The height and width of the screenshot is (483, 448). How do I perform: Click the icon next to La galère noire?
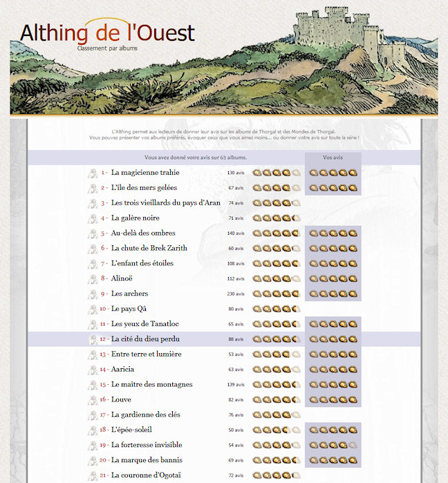click(92, 218)
